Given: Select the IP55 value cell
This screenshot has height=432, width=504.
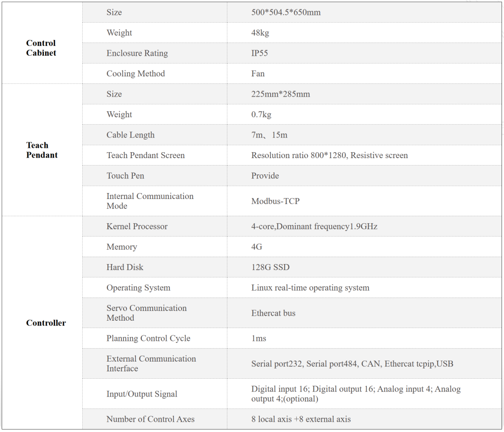Looking at the screenshot, I should point(259,53).
